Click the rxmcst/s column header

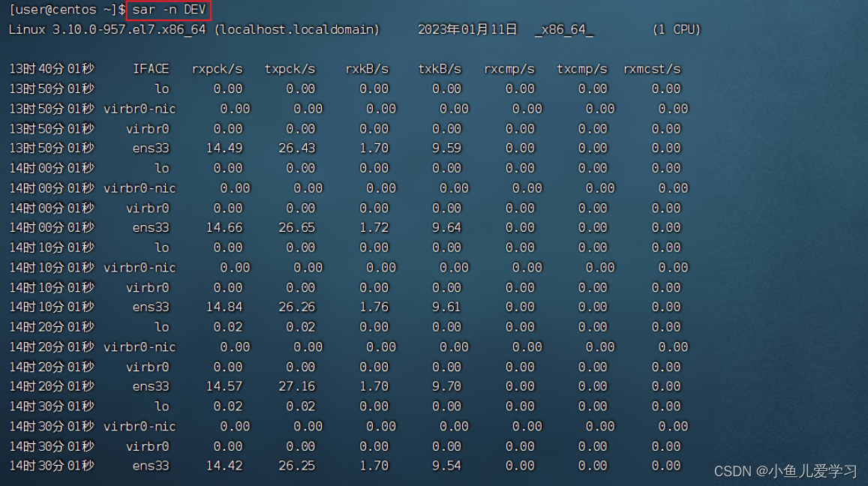point(652,69)
